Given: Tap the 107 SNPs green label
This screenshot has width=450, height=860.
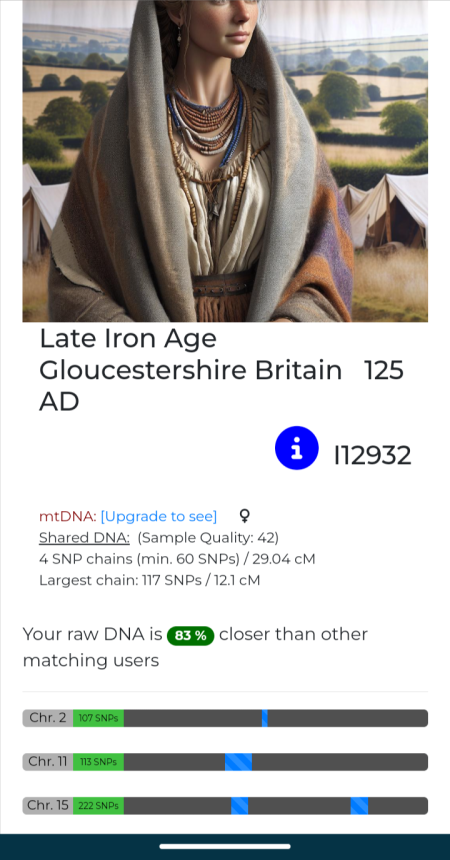Looking at the screenshot, I should click(98, 718).
